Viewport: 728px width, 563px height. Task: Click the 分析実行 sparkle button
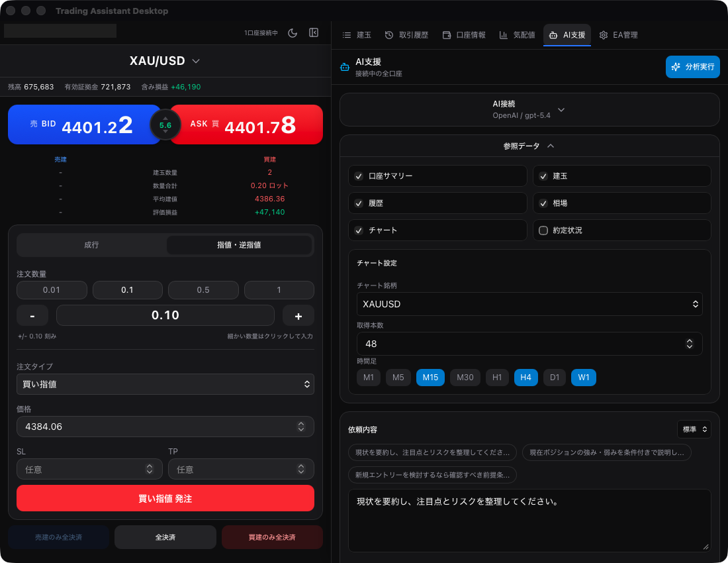(x=692, y=67)
